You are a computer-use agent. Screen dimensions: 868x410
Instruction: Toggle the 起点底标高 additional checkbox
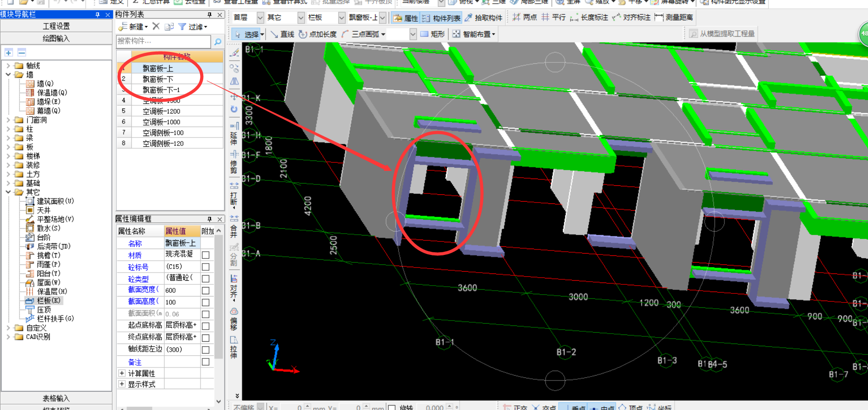click(x=205, y=326)
